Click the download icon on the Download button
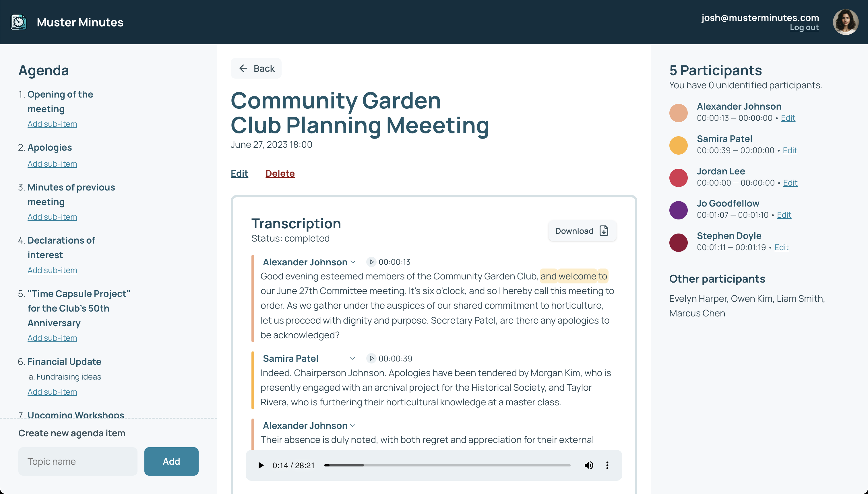The width and height of the screenshot is (868, 494). [x=603, y=231]
